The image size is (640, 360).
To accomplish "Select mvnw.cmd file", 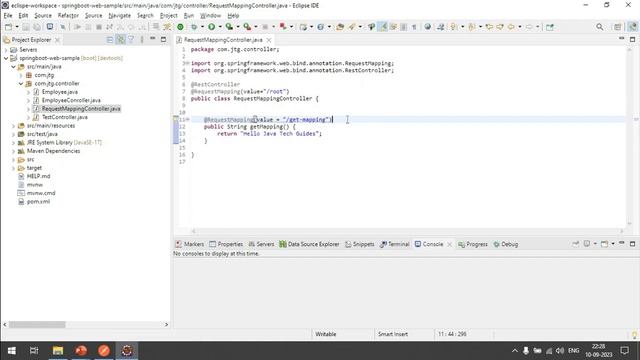I will [41, 193].
